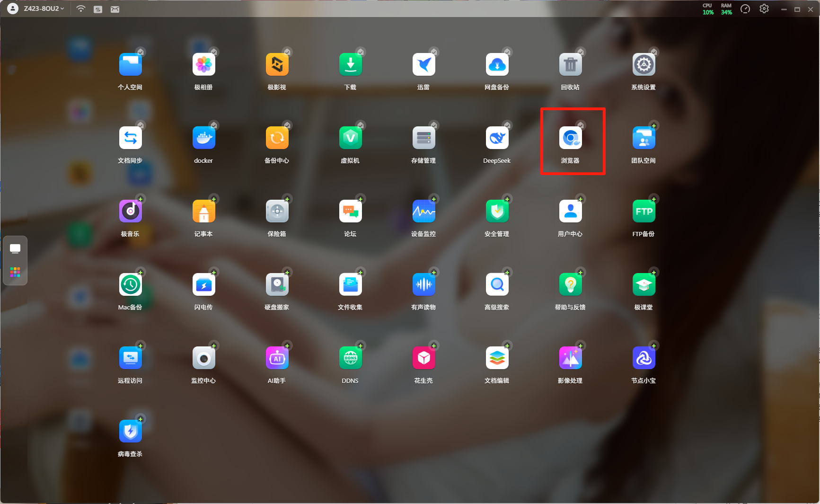Open the 浏览器 browser app
Viewport: 820px width, 504px height.
(571, 138)
